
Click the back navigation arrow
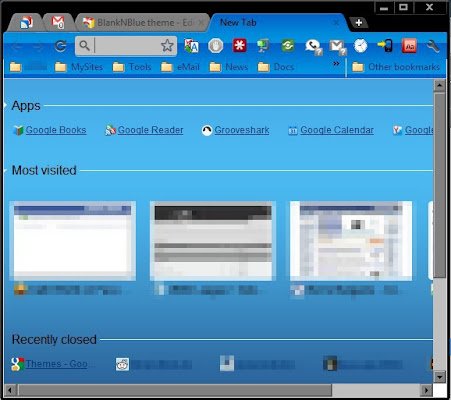click(x=16, y=47)
